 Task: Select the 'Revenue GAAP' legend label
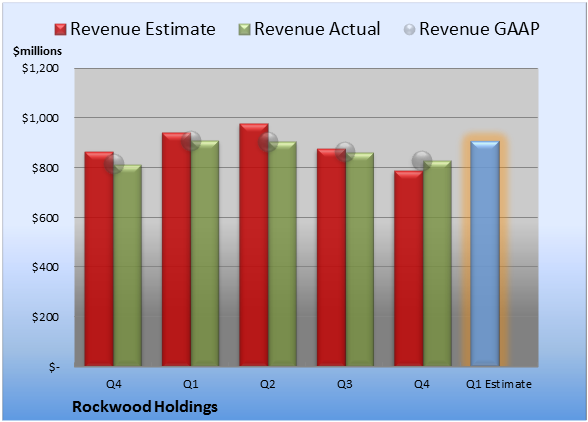pos(479,29)
